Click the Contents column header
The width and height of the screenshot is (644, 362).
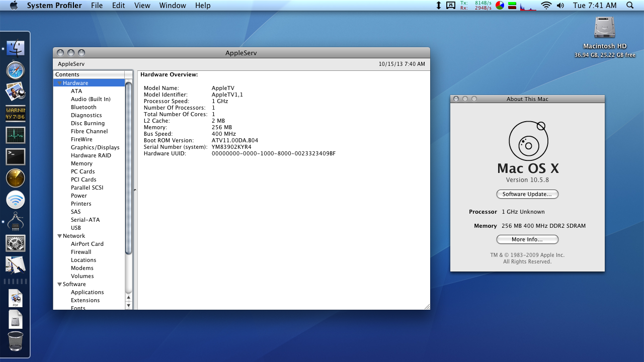tap(89, 74)
